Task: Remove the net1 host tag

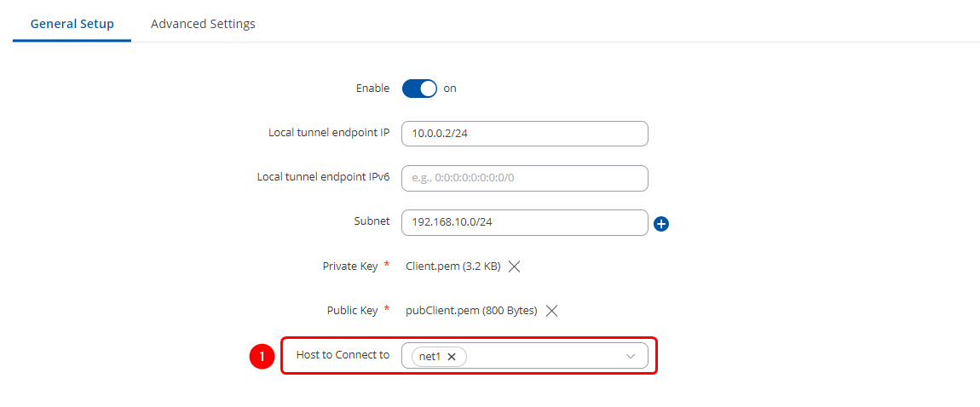Action: (452, 357)
